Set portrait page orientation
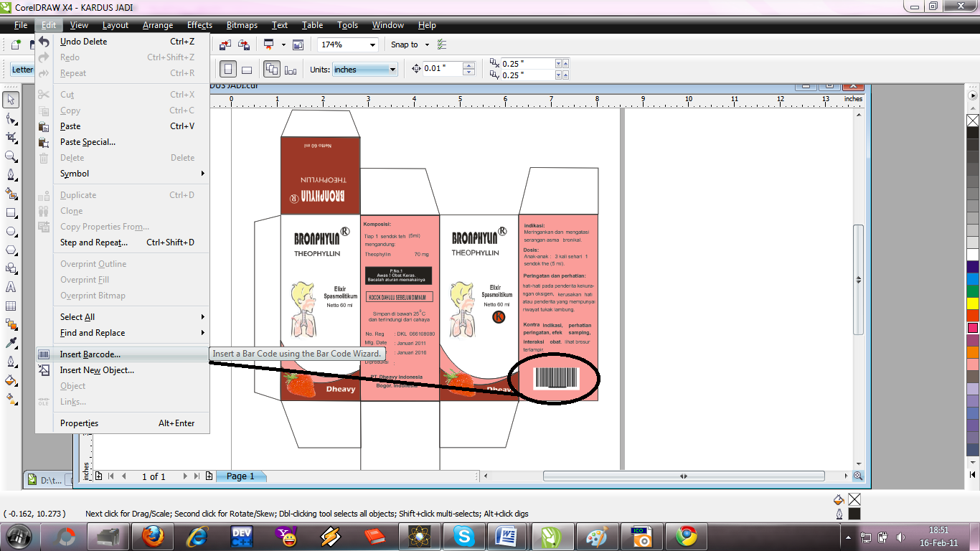Viewport: 980px width, 551px height. 228,70
